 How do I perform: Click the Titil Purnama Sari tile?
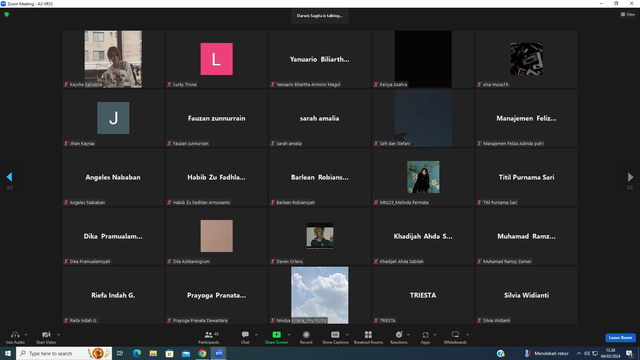click(x=526, y=177)
